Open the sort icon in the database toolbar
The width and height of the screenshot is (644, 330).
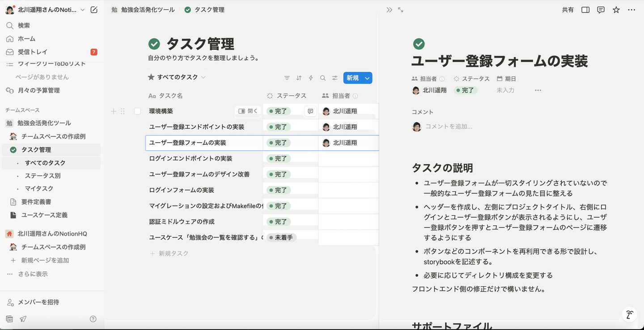pyautogui.click(x=299, y=78)
